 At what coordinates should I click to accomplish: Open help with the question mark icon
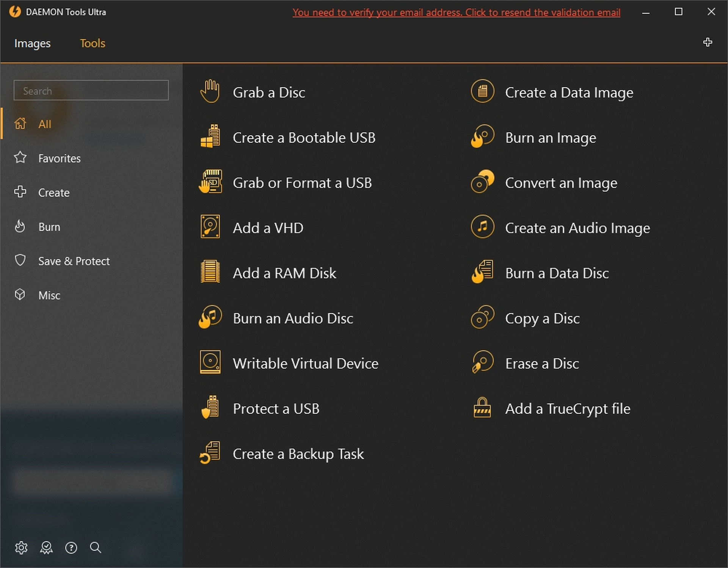pyautogui.click(x=71, y=548)
